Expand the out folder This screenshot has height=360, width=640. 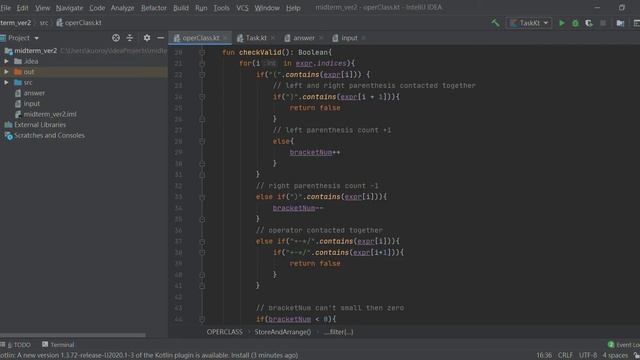click(x=7, y=72)
